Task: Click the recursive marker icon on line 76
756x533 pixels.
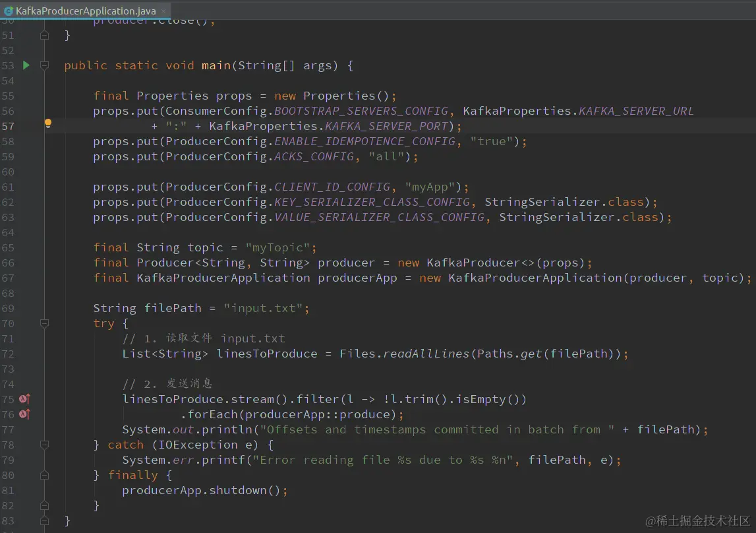Action: tap(24, 414)
